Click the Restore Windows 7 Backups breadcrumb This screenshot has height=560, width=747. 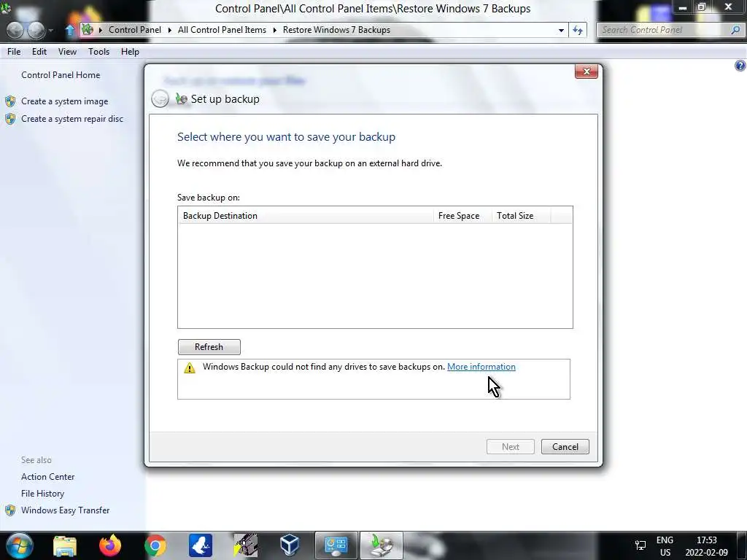click(336, 29)
